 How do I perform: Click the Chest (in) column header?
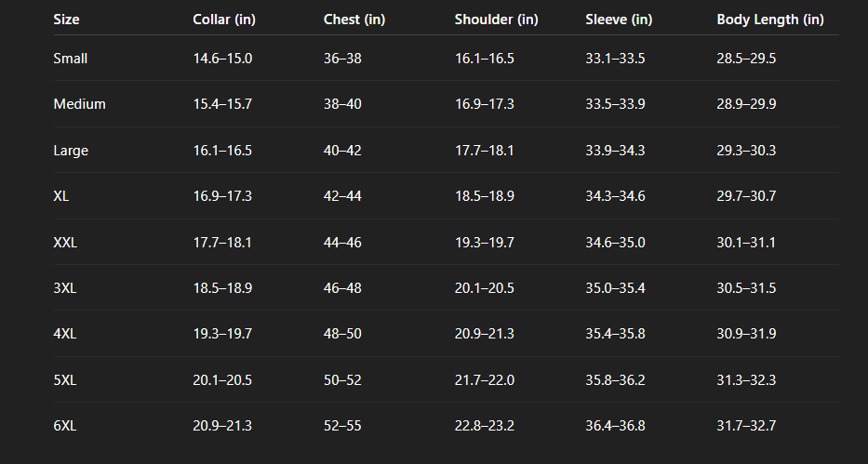point(354,20)
